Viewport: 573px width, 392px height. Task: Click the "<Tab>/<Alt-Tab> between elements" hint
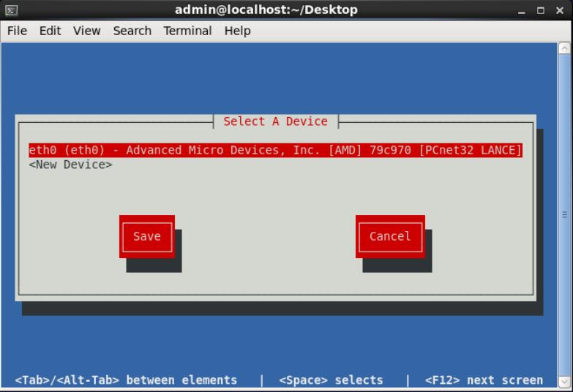pos(126,380)
